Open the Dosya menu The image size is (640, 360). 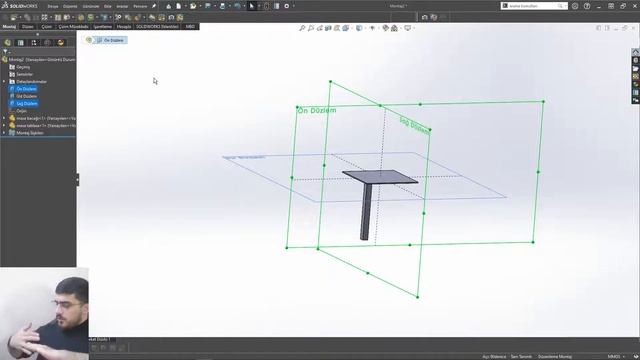53,7
